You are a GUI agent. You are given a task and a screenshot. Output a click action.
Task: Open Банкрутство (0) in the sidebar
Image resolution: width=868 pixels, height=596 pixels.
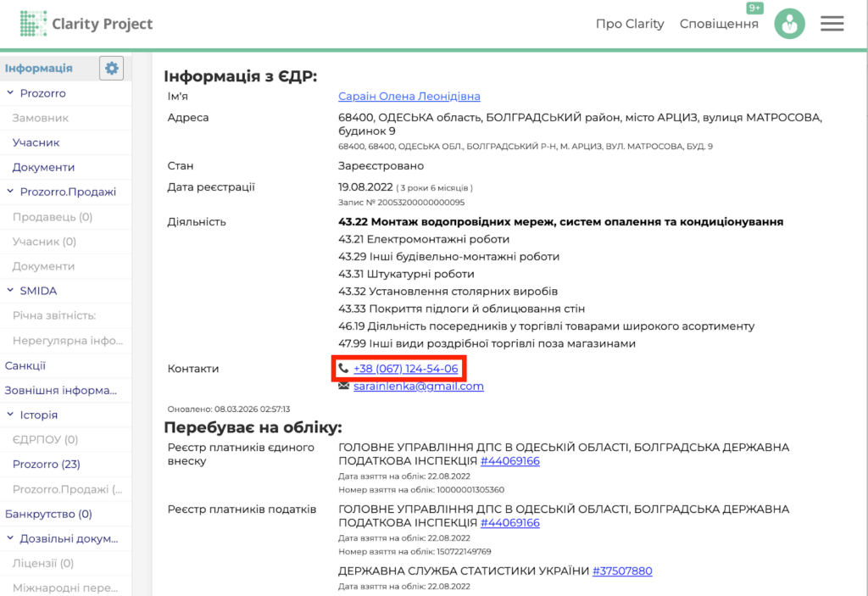[48, 514]
